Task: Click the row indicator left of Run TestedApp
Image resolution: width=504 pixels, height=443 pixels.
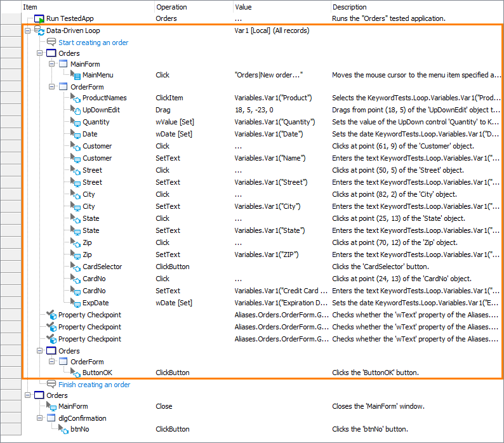Action: point(11,18)
